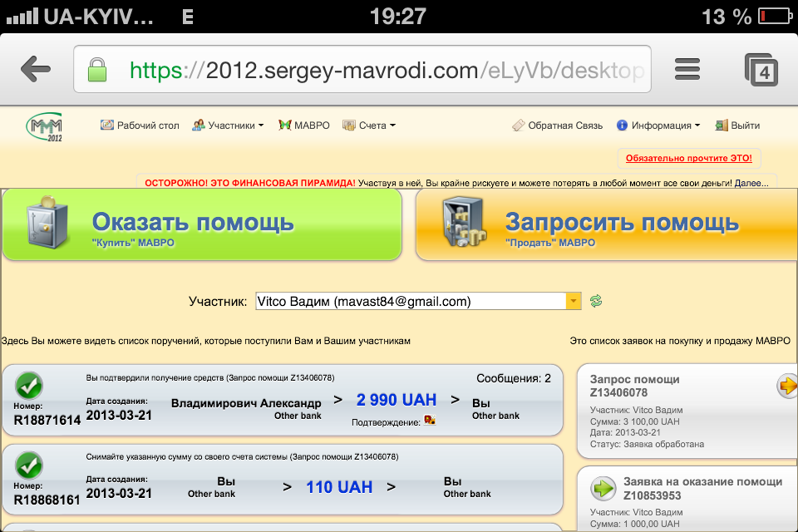Open the Заявка на оказание помощи Z10853953 card
Screen dimensions: 798x532
tap(687, 499)
